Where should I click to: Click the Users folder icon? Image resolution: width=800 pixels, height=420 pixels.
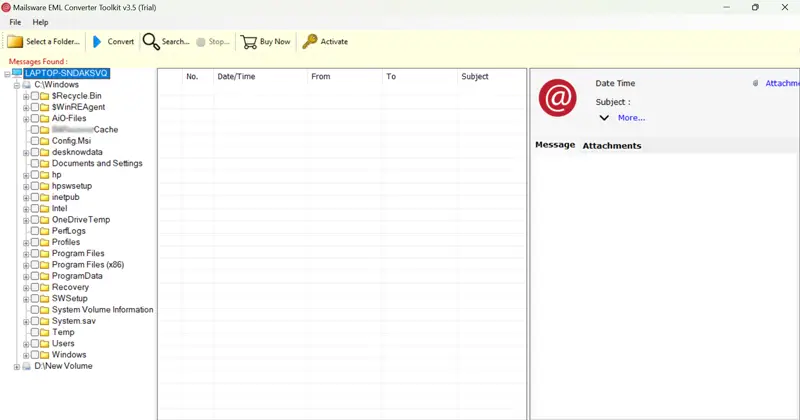tap(45, 343)
